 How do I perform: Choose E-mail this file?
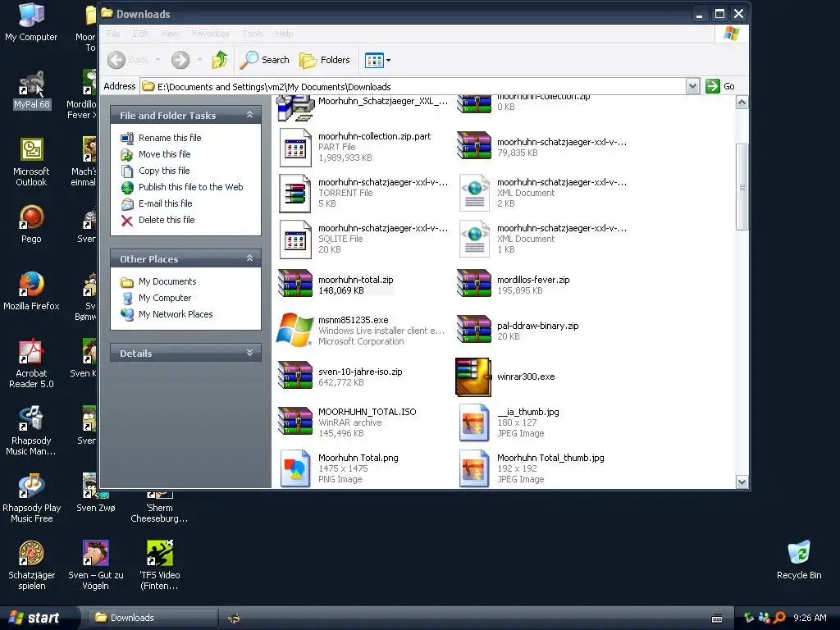(x=165, y=203)
